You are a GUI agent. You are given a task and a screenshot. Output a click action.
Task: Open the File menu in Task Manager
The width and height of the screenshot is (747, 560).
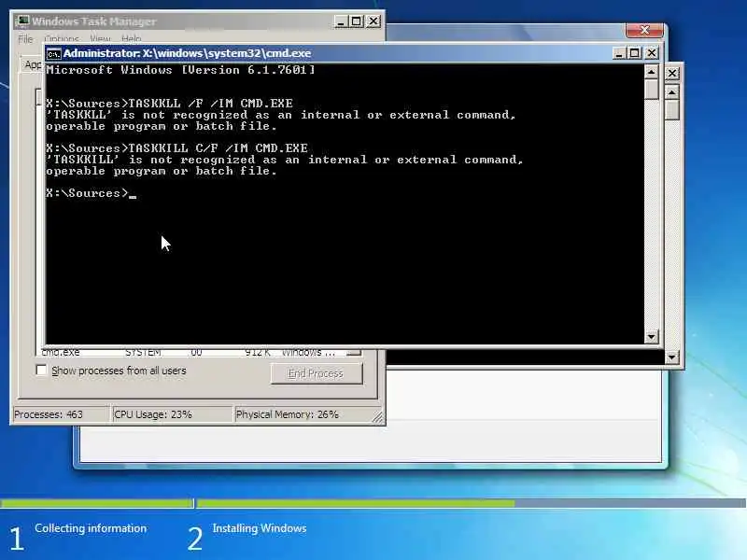point(25,38)
